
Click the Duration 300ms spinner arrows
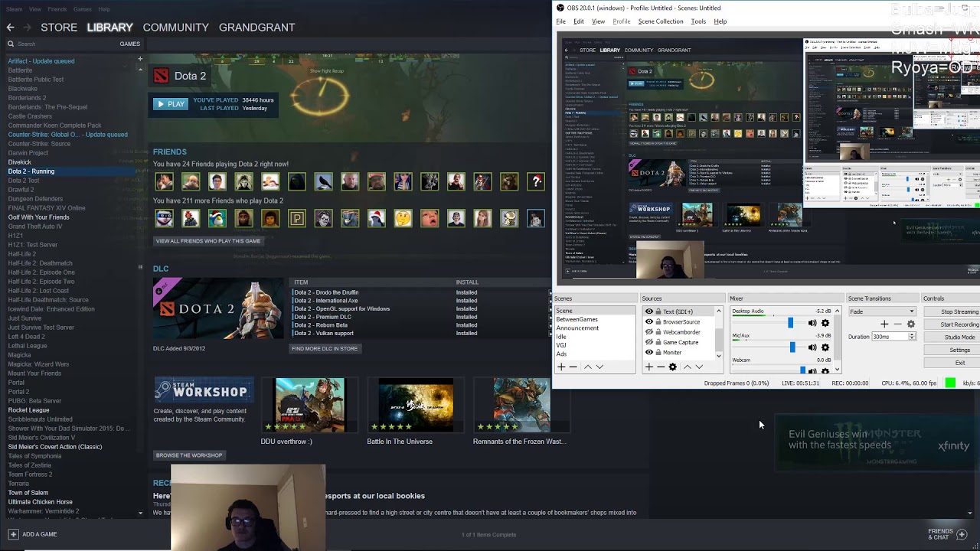click(913, 337)
